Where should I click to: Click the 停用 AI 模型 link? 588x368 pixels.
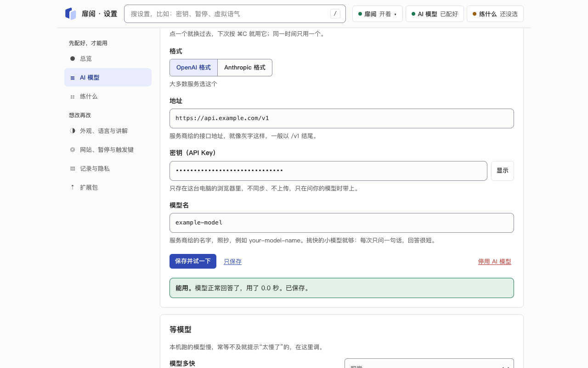[x=495, y=262]
